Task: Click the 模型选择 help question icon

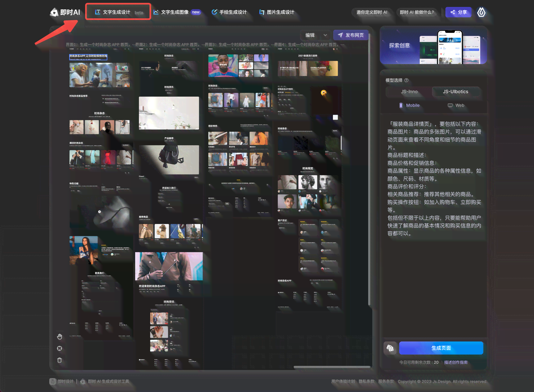Action: 406,80
